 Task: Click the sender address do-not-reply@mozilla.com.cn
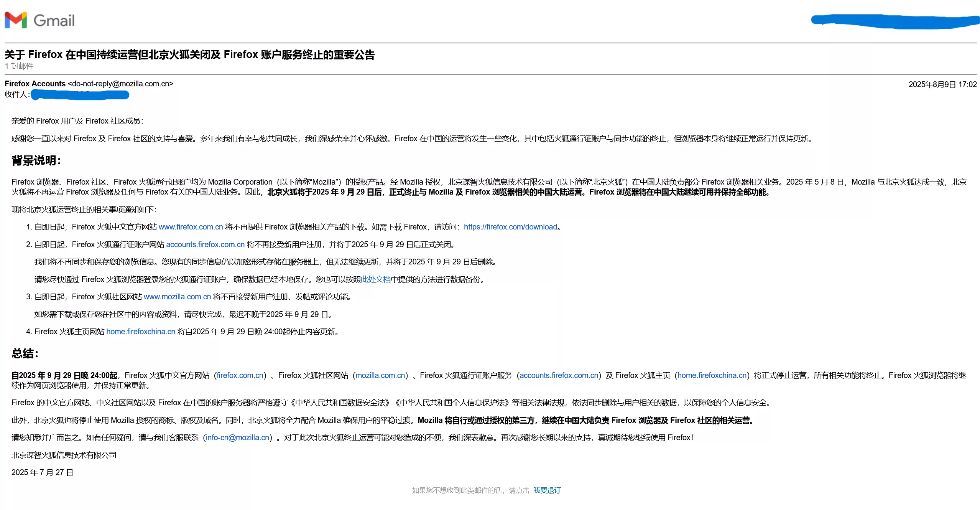[x=120, y=84]
